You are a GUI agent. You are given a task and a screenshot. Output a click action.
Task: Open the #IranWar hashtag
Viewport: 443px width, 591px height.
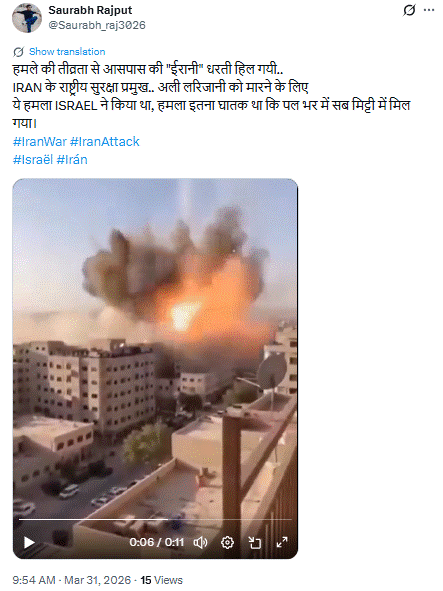click(40, 142)
